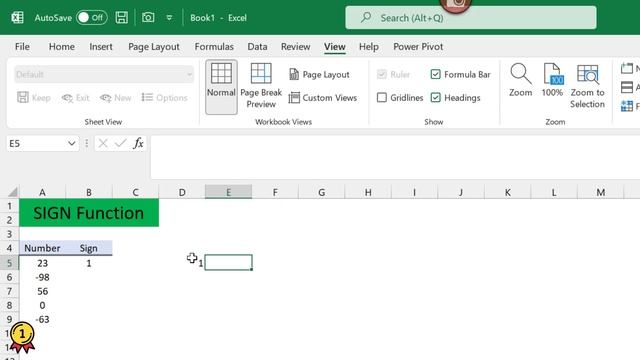Select column B header
Image resolution: width=640 pixels, height=360 pixels.
click(89, 192)
